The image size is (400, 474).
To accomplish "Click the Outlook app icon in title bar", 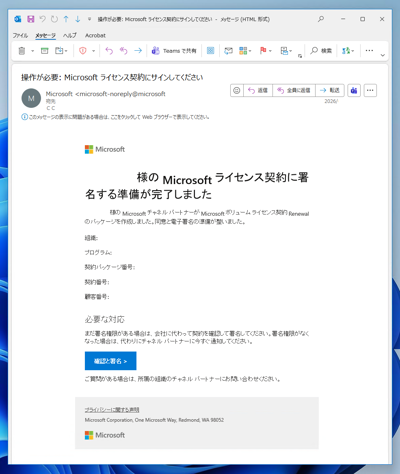I will [x=18, y=19].
